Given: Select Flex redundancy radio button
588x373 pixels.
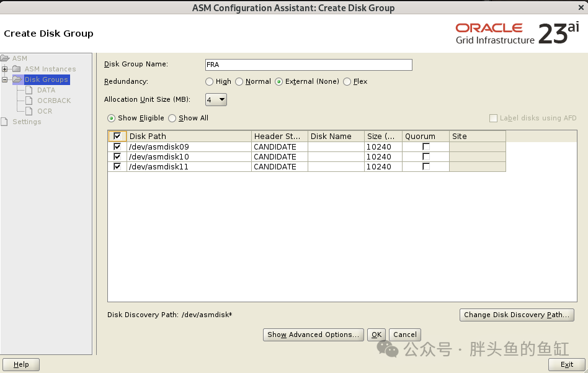Looking at the screenshot, I should 347,81.
